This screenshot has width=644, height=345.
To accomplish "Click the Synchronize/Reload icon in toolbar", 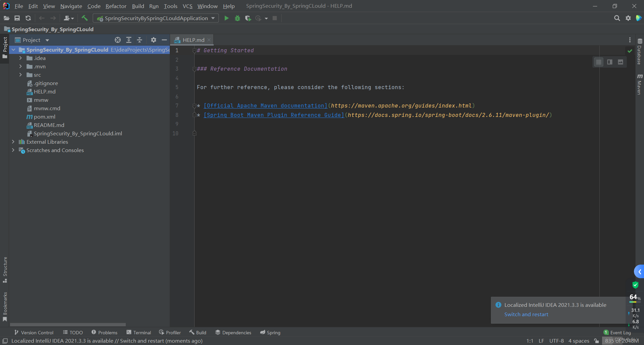I will coord(28,18).
